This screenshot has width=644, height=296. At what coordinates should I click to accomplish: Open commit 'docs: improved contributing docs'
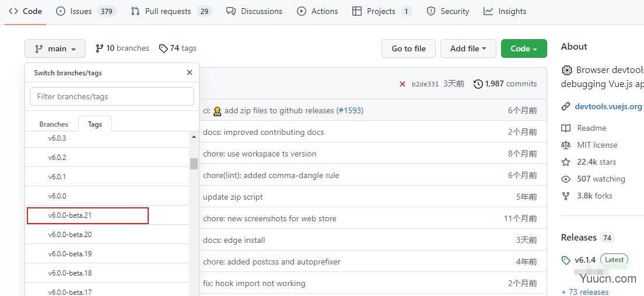pos(263,132)
